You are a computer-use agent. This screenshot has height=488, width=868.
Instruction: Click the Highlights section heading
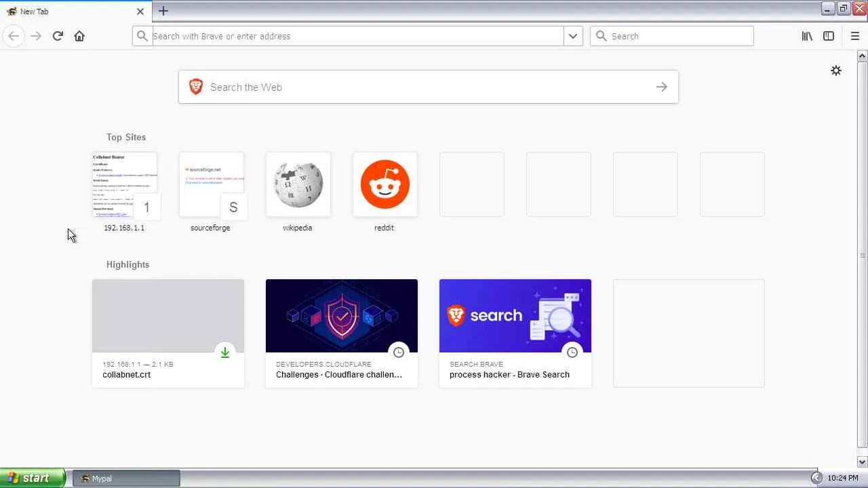127,264
